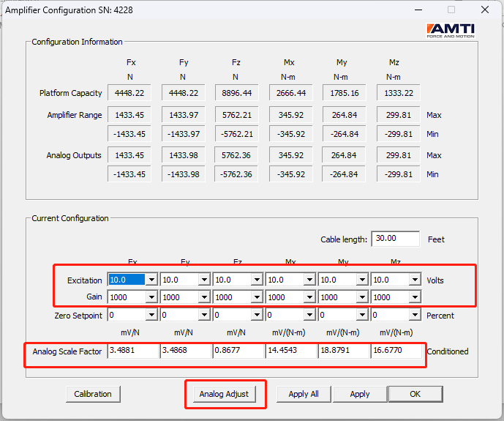Expand the My Zero Setpoint dropdown
504x421 pixels.
pyautogui.click(x=362, y=315)
